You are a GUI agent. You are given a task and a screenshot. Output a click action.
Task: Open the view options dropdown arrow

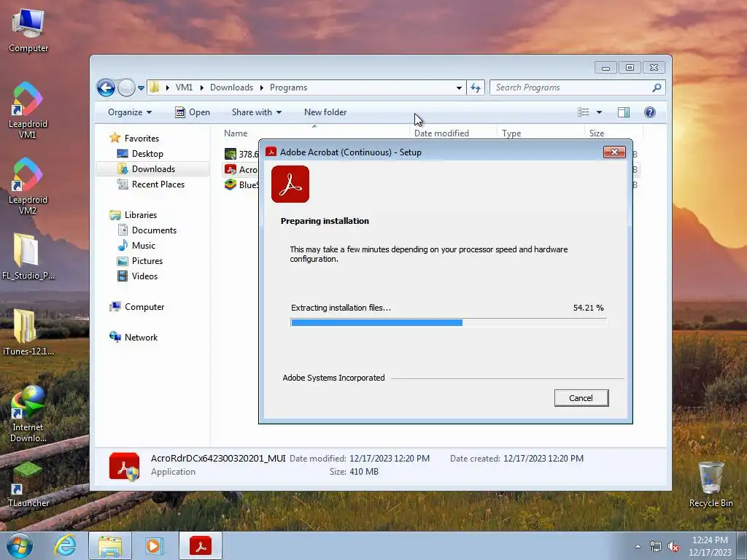[x=600, y=112]
